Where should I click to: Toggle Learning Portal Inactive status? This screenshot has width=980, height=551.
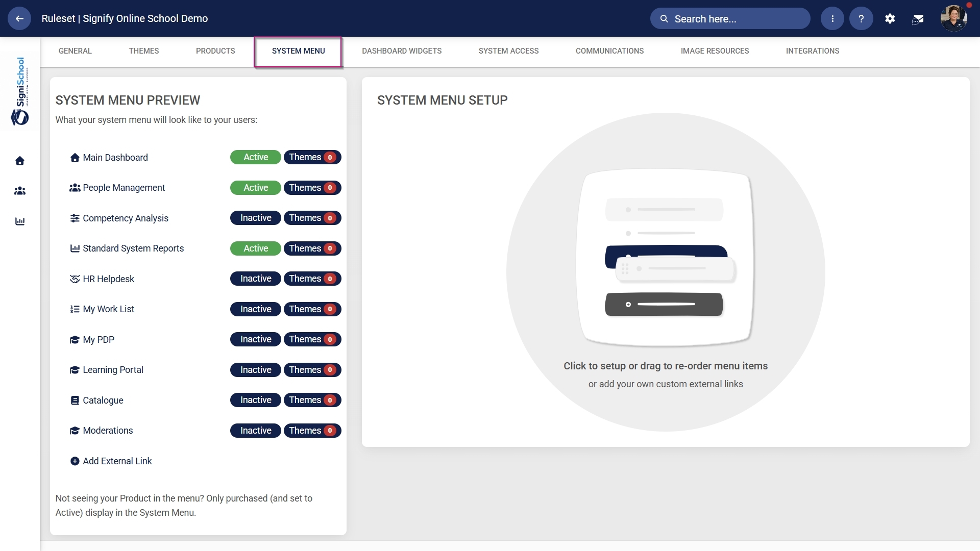256,370
